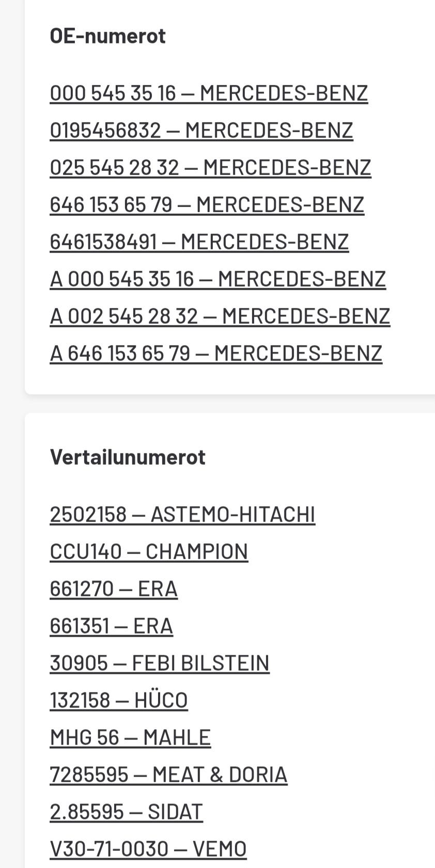Select the 661351 ERA link
Image resolution: width=435 pixels, height=868 pixels.
(x=111, y=626)
